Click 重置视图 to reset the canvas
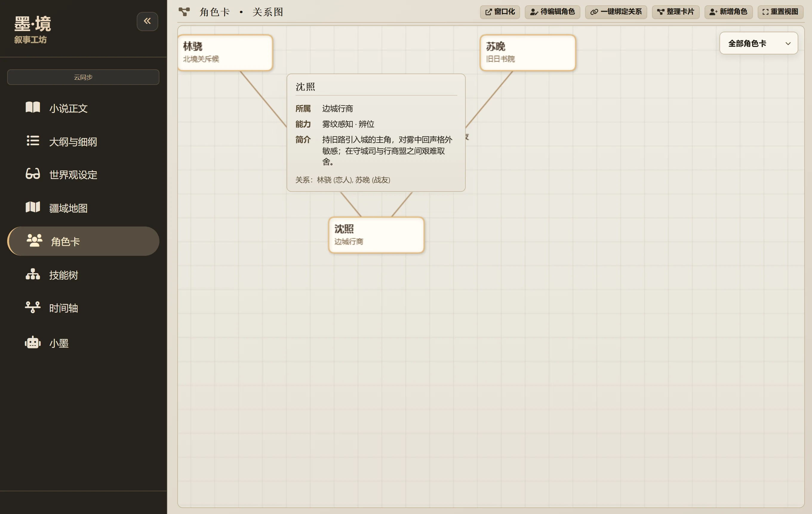Image resolution: width=812 pixels, height=514 pixels. pos(780,12)
